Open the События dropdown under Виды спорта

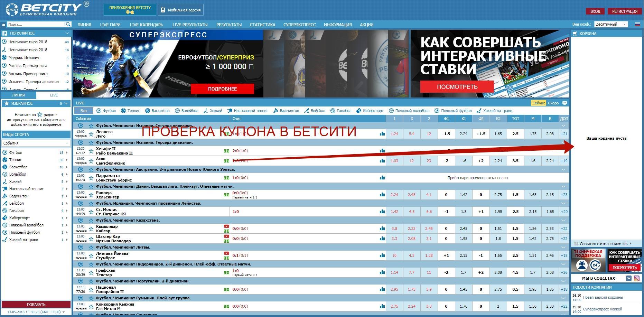click(x=36, y=143)
